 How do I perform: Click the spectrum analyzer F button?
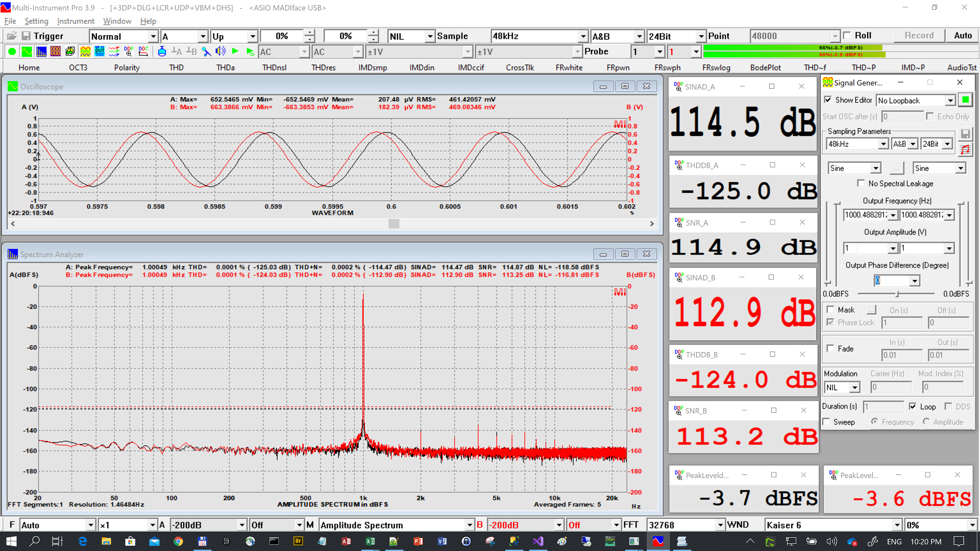[x=12, y=524]
